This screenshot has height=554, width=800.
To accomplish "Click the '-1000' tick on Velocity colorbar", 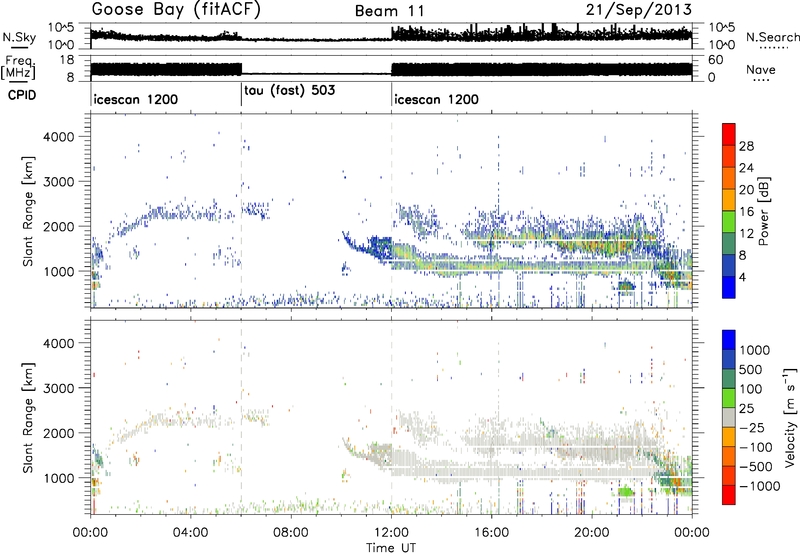I will [760, 486].
